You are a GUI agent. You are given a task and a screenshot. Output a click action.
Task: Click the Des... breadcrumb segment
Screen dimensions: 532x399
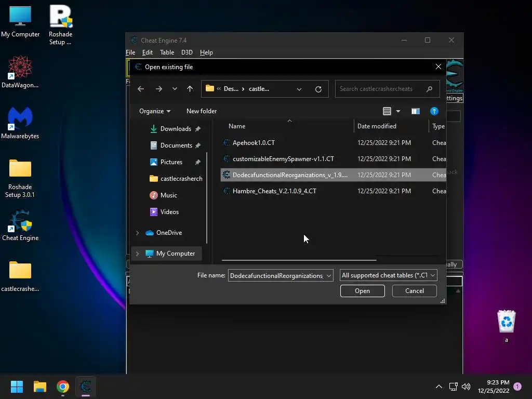pos(231,89)
